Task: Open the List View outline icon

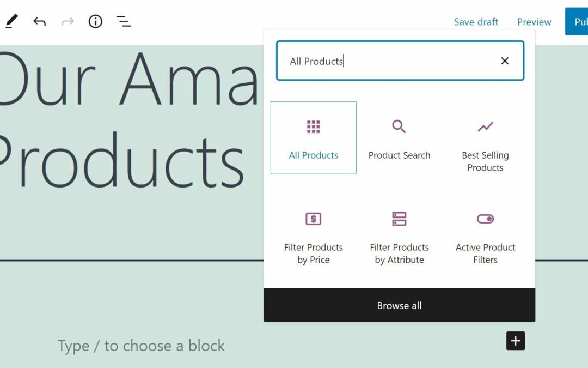Action: [x=124, y=22]
